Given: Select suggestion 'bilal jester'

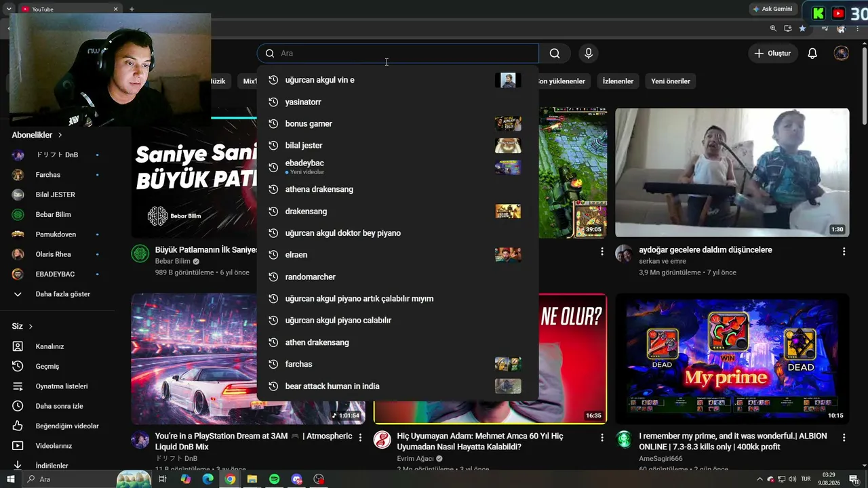Looking at the screenshot, I should click(397, 145).
